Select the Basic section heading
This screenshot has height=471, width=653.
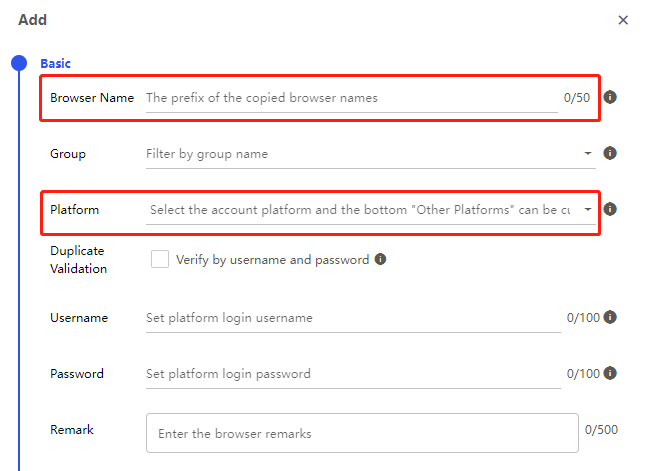click(x=55, y=64)
